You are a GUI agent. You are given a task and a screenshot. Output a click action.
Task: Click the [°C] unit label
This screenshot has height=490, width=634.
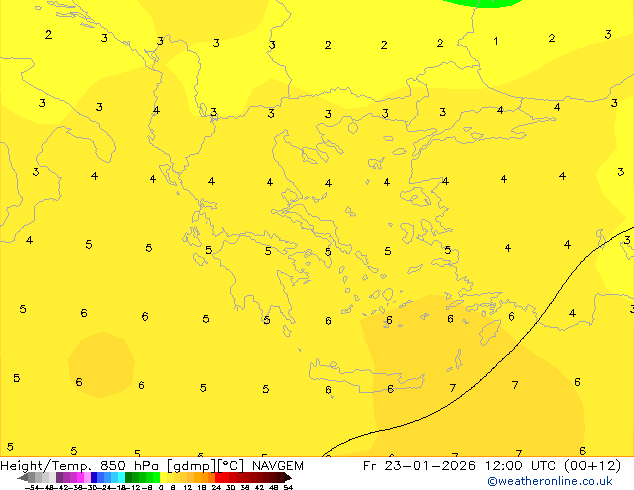click(x=231, y=466)
